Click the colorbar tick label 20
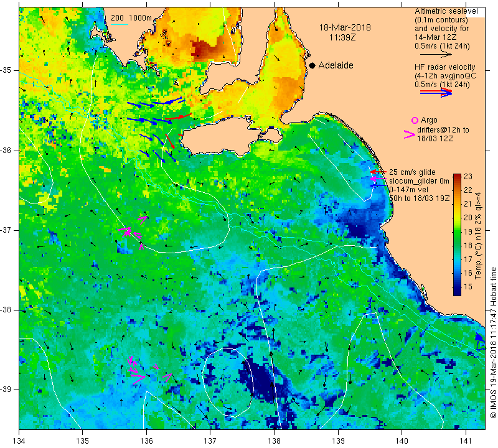The image size is (498, 448). tap(468, 218)
